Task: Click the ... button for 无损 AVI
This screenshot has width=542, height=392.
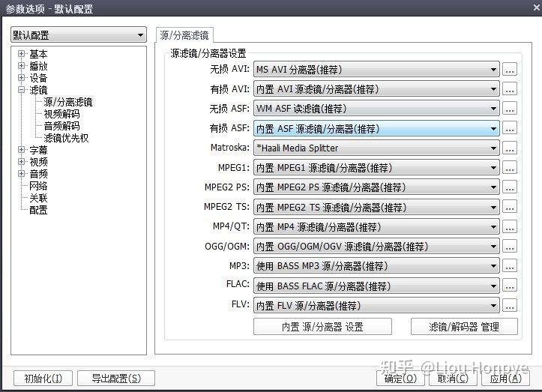Action: (x=510, y=70)
